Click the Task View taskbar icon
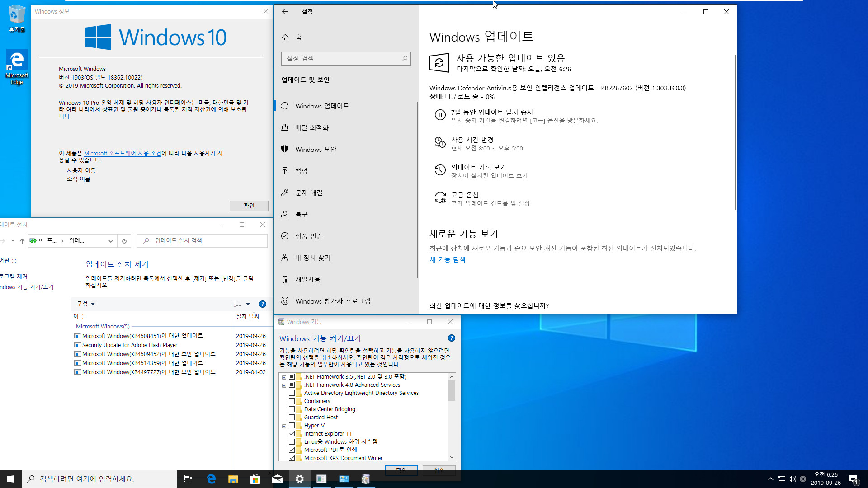 click(188, 479)
